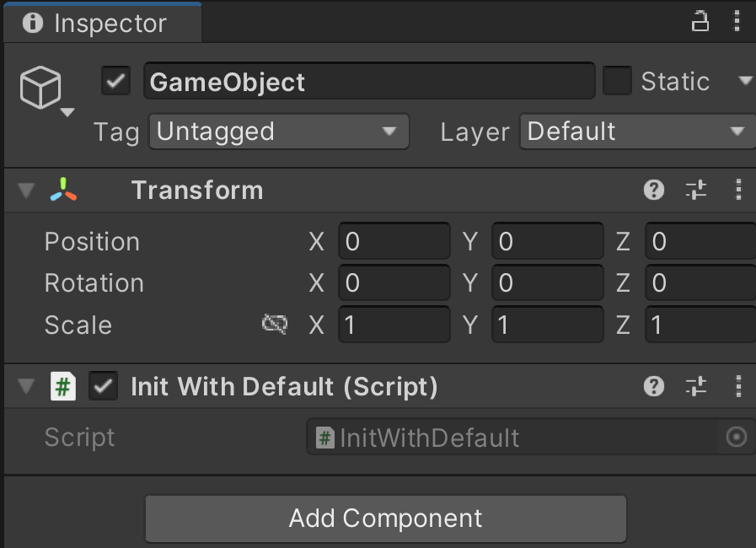The height and width of the screenshot is (548, 756).
Task: Open Transform component help reference
Action: pos(654,190)
